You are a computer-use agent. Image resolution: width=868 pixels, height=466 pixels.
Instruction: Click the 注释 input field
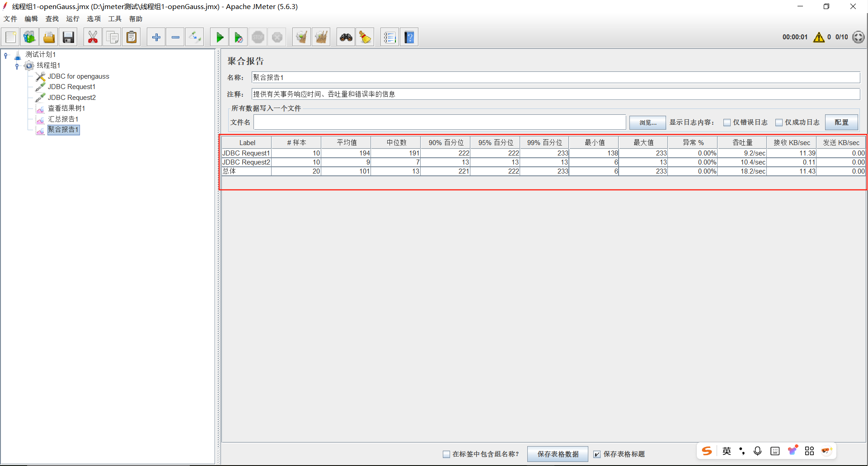pos(556,94)
